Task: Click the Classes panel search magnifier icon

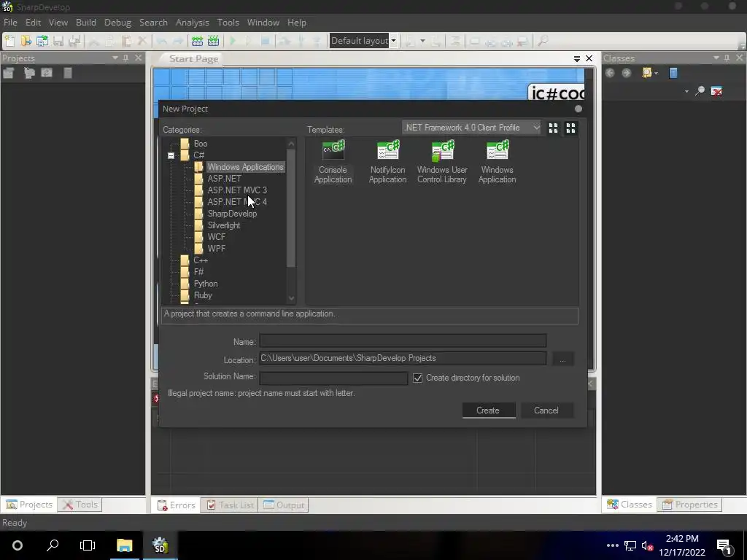Action: pyautogui.click(x=700, y=90)
